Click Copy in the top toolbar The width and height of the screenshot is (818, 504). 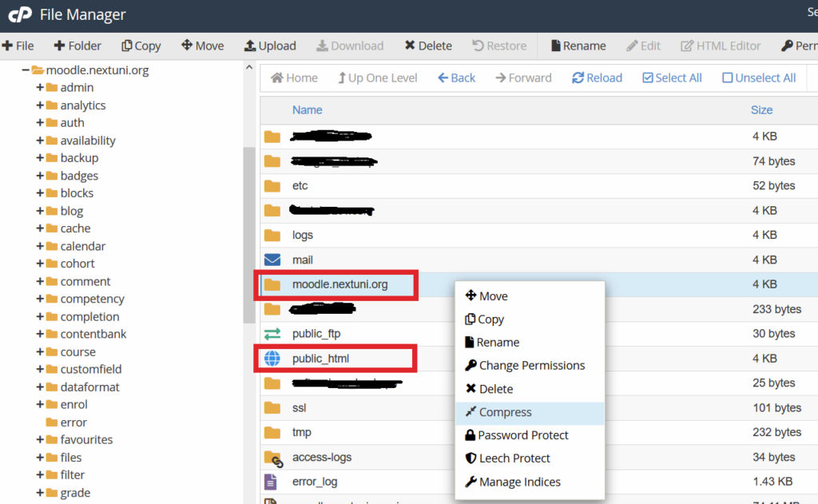click(141, 46)
